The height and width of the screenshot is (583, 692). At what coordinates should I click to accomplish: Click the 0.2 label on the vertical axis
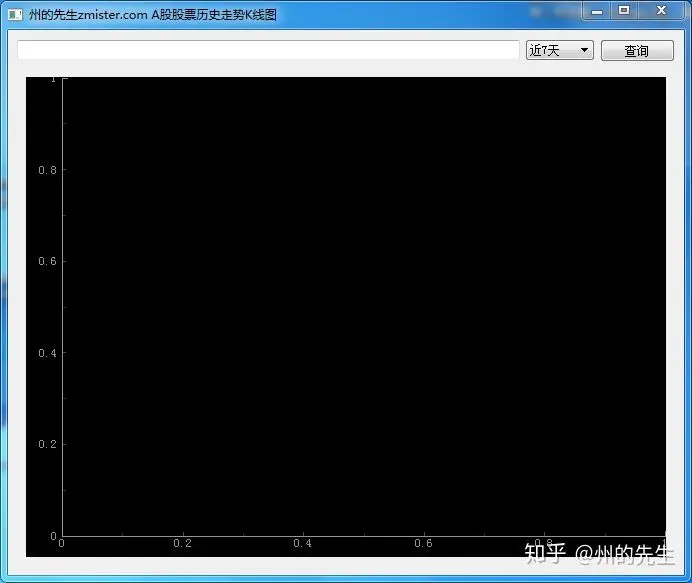[47, 444]
